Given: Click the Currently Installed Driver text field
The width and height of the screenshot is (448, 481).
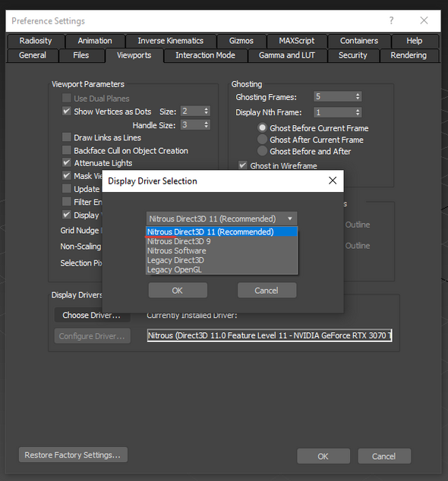Looking at the screenshot, I should (x=270, y=335).
